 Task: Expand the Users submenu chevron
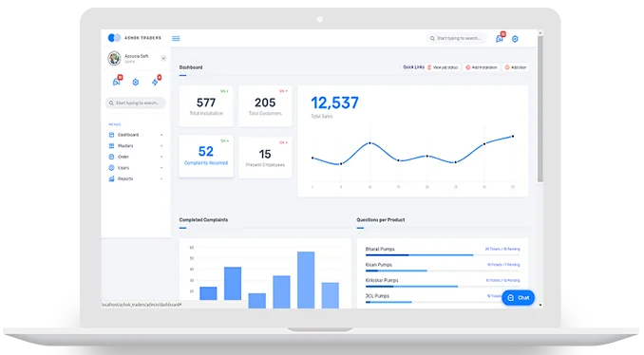pos(161,168)
